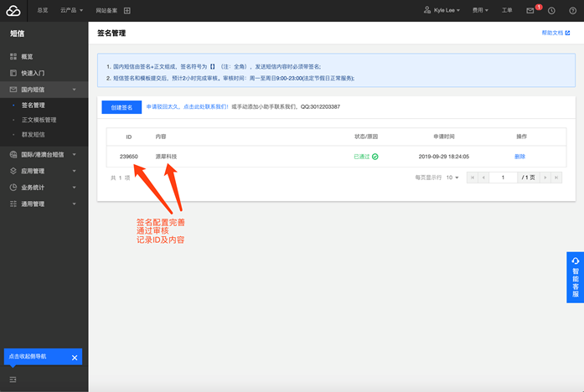Open 快速入门 in the sidebar

pos(33,73)
